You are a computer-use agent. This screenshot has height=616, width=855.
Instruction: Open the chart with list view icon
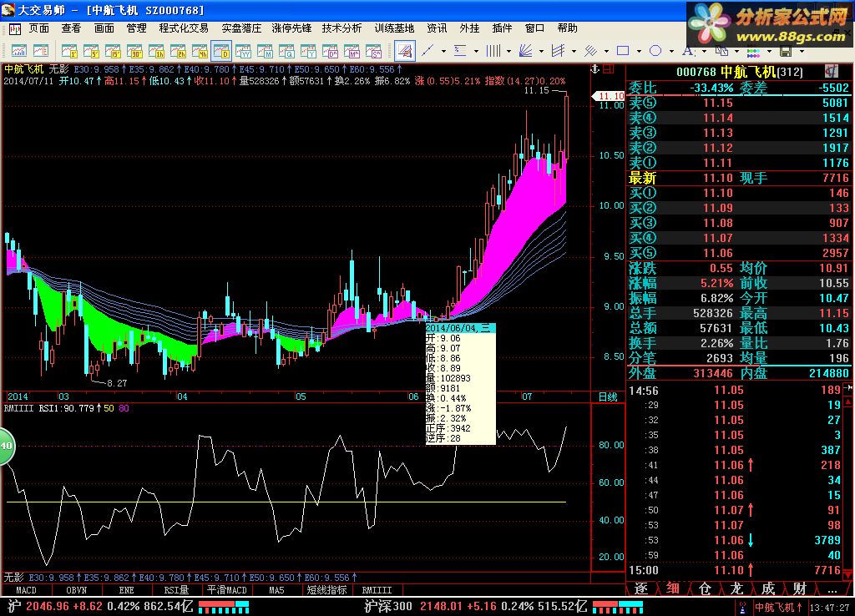pyautogui.click(x=41, y=51)
